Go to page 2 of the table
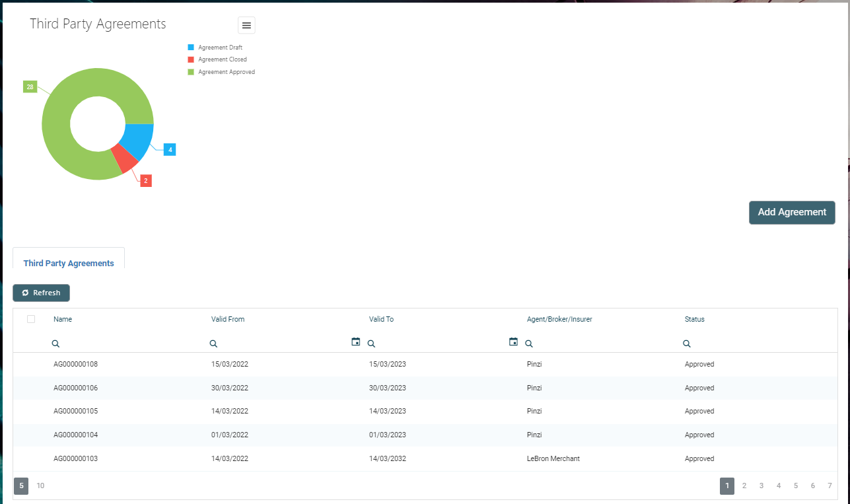Image resolution: width=850 pixels, height=504 pixels. click(x=744, y=486)
